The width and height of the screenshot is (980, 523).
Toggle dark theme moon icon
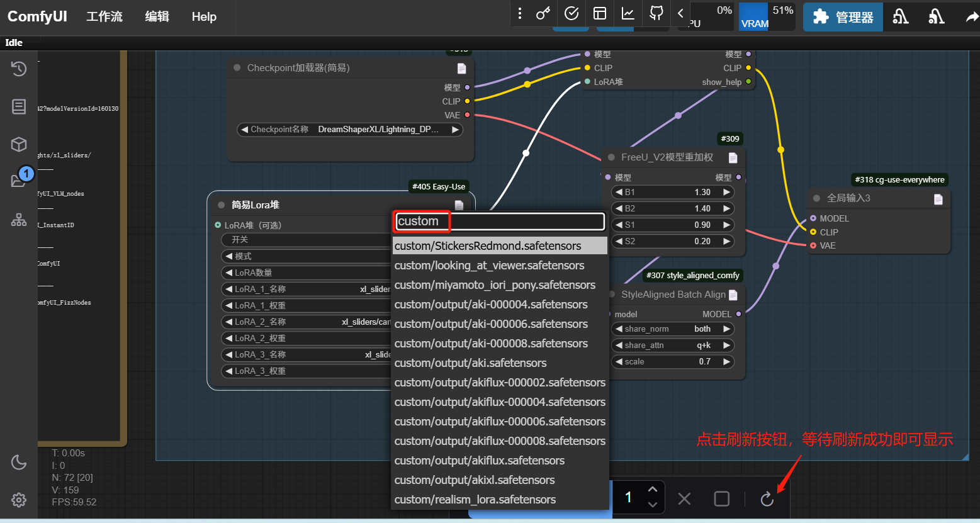pyautogui.click(x=19, y=463)
